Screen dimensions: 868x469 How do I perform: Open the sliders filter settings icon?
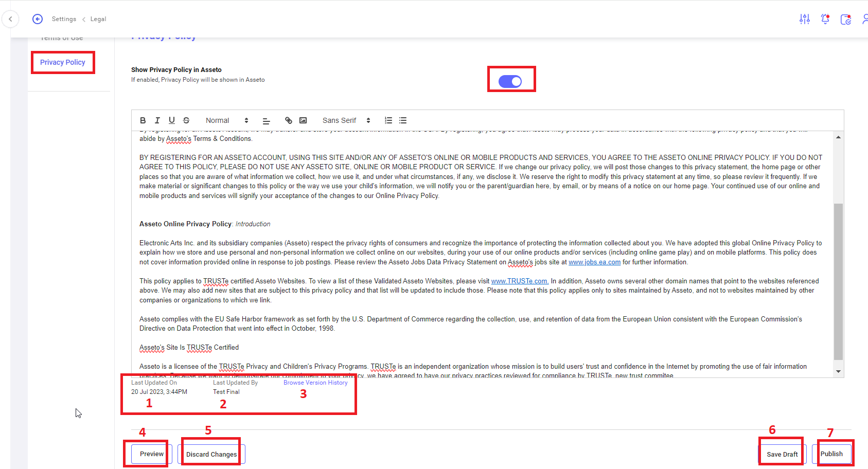(805, 19)
